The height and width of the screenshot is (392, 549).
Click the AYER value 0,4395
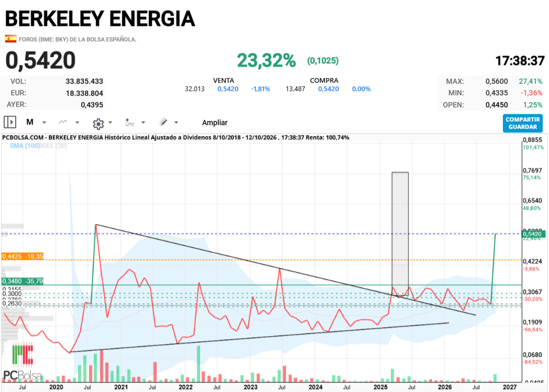[x=92, y=105]
